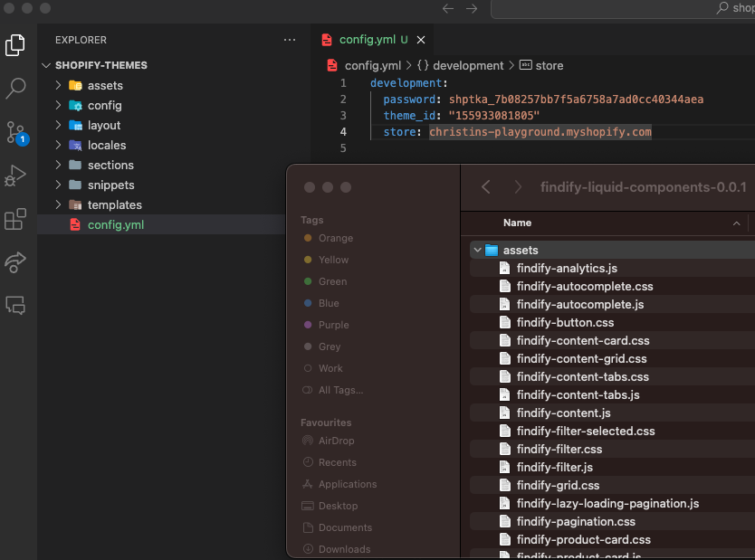This screenshot has width=755, height=560.
Task: Open the Extensions view icon
Action: (15, 219)
